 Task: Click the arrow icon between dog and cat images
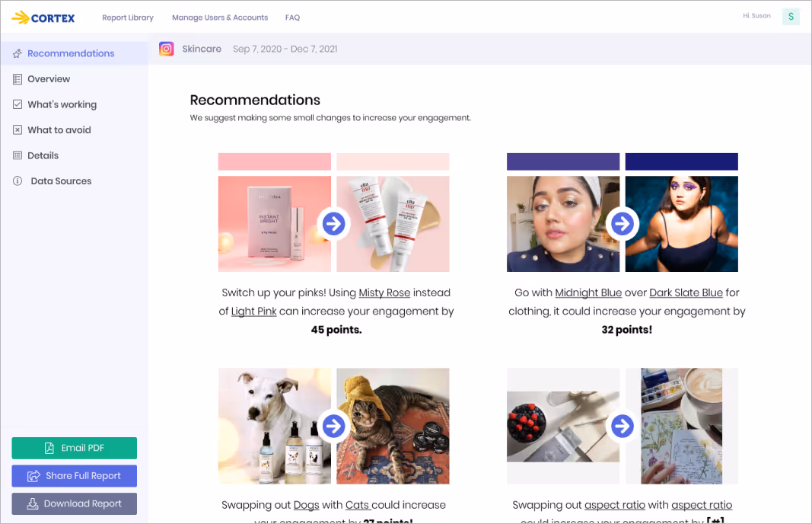pos(334,426)
